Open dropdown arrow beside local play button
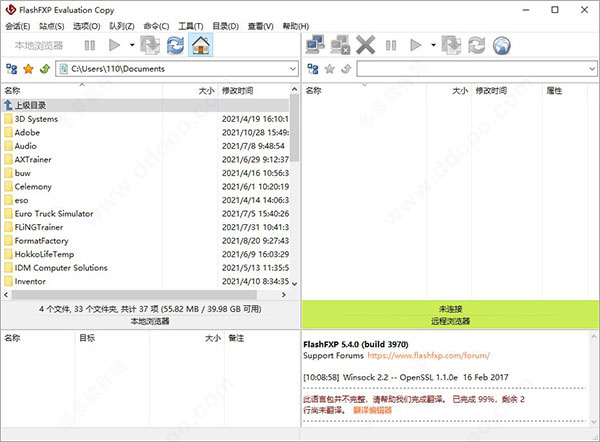 click(x=132, y=45)
